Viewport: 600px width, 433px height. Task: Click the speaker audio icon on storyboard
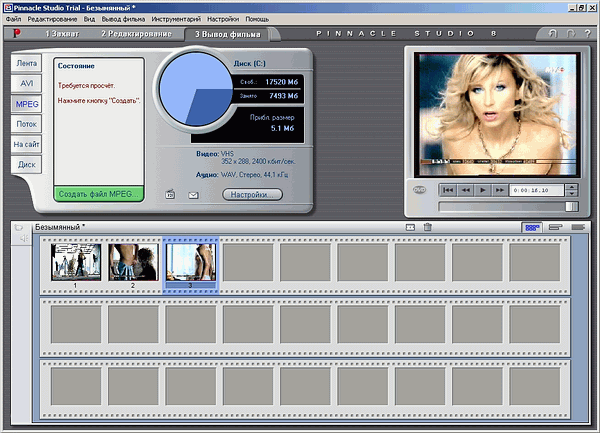click(x=24, y=238)
